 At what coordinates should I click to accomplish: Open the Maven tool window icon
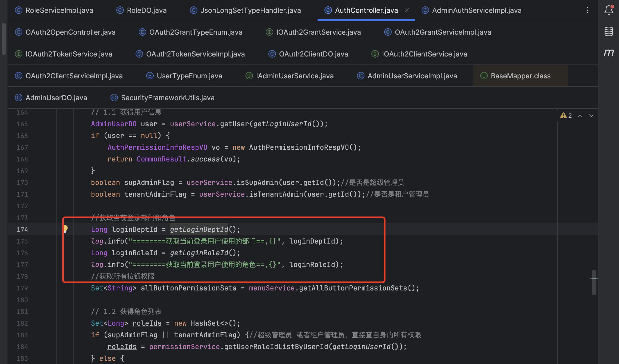(x=609, y=52)
